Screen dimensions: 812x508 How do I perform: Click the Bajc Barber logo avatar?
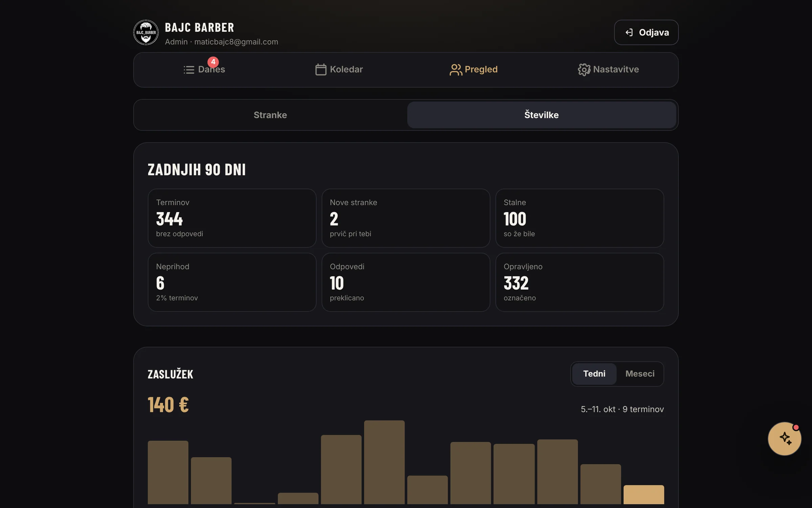point(146,33)
